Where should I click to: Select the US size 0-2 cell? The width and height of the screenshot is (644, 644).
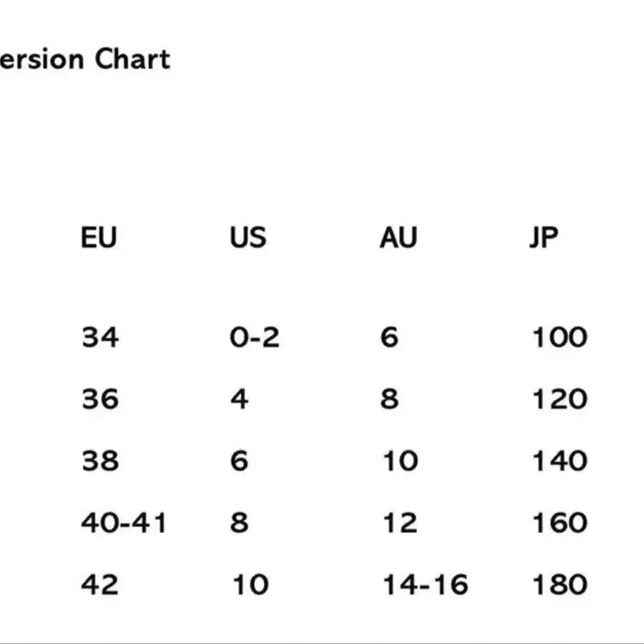coord(255,337)
